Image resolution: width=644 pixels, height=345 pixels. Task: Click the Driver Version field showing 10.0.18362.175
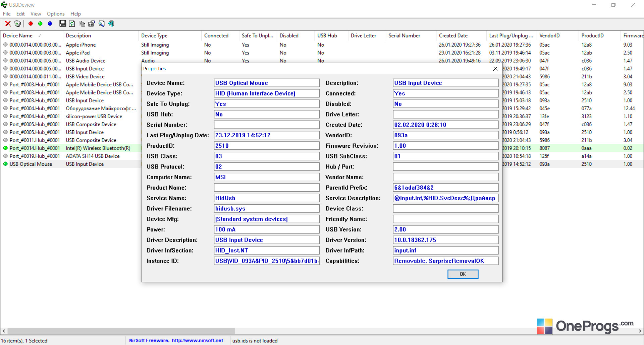pyautogui.click(x=446, y=240)
